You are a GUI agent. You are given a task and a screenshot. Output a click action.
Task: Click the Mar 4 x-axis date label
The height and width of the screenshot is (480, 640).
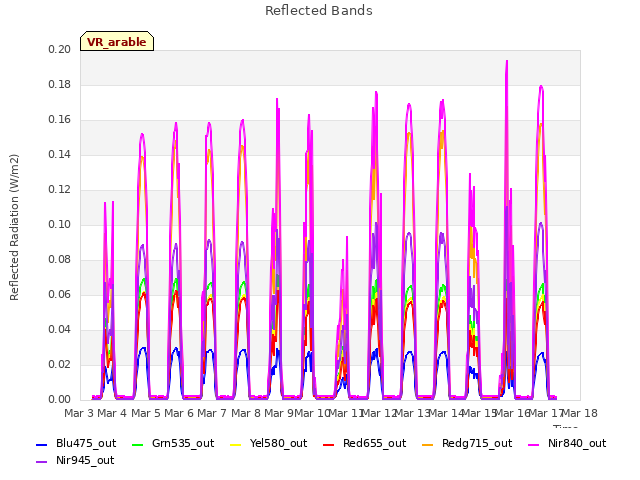pos(112,413)
